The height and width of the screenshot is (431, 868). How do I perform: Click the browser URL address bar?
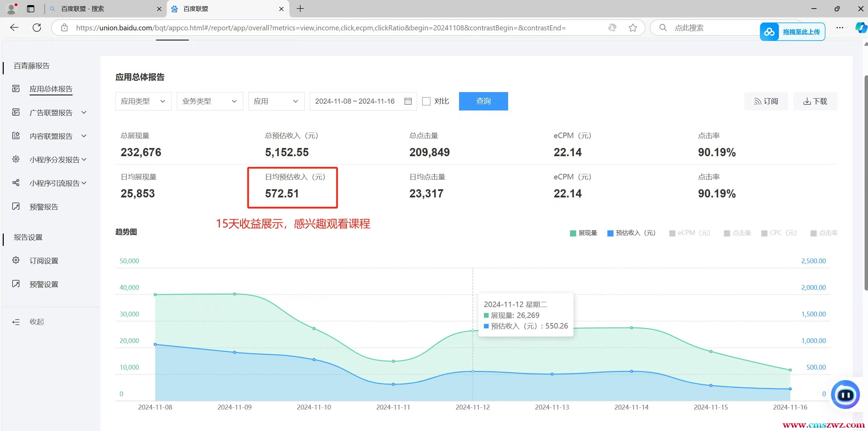pos(348,28)
